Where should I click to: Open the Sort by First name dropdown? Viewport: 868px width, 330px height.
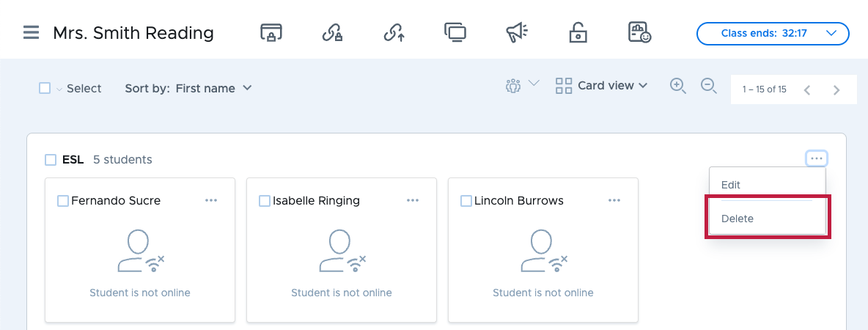click(x=188, y=88)
